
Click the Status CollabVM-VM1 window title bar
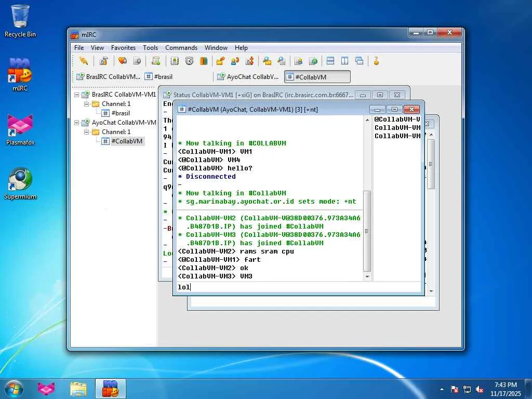point(263,95)
